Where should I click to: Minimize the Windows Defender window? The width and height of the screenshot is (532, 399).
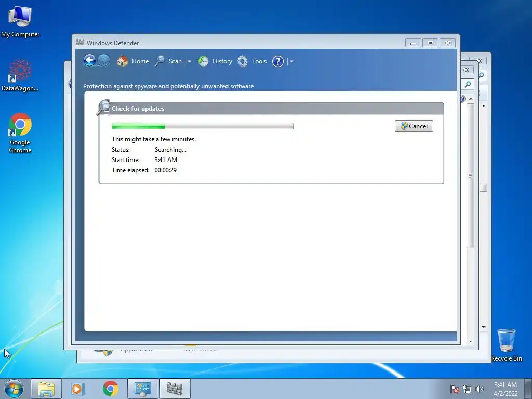413,43
